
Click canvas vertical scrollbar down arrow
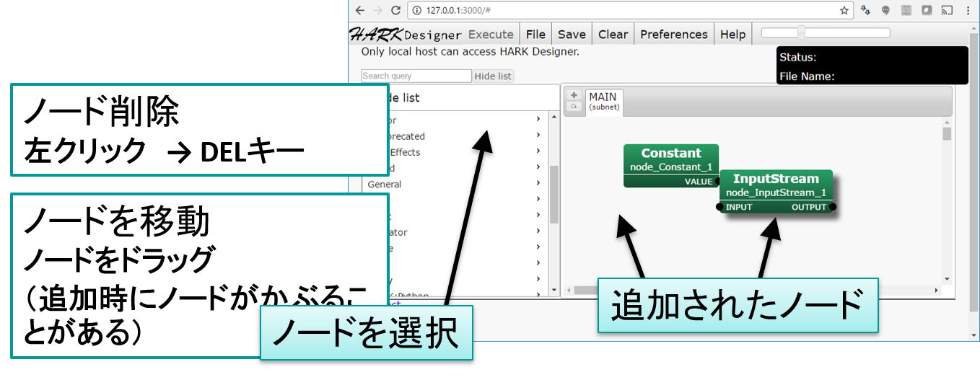click(948, 278)
